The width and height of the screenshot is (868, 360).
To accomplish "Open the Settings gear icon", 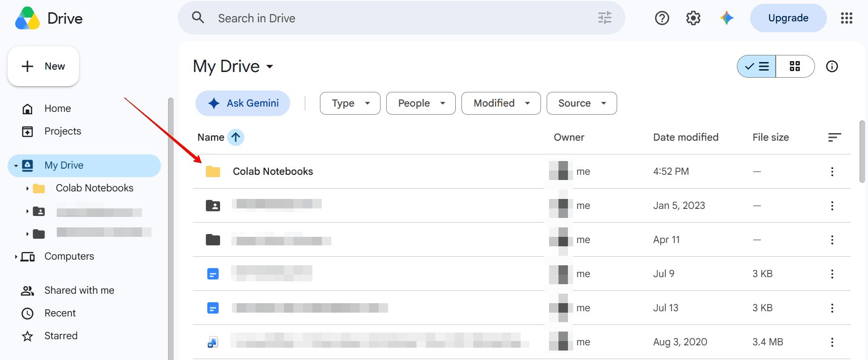I will click(693, 18).
